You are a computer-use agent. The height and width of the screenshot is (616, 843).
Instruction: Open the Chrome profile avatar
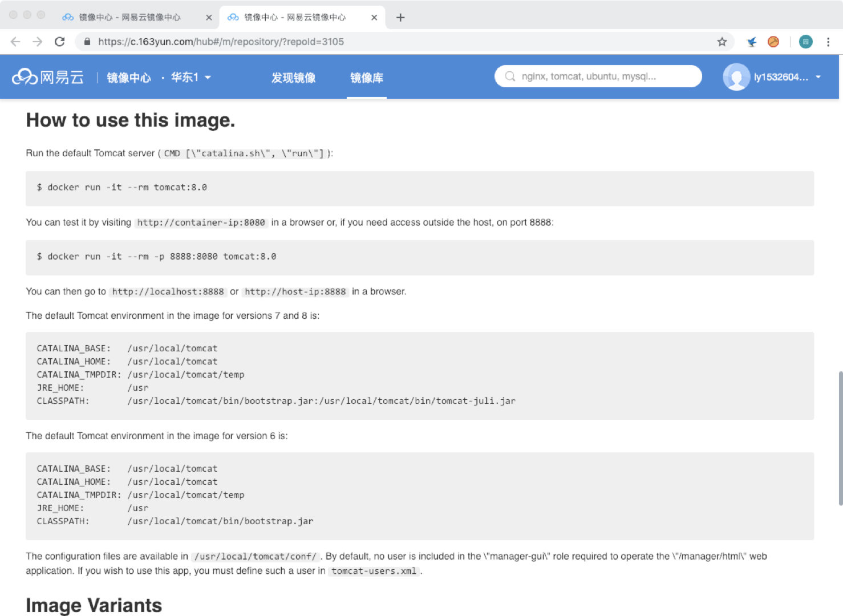[806, 42]
